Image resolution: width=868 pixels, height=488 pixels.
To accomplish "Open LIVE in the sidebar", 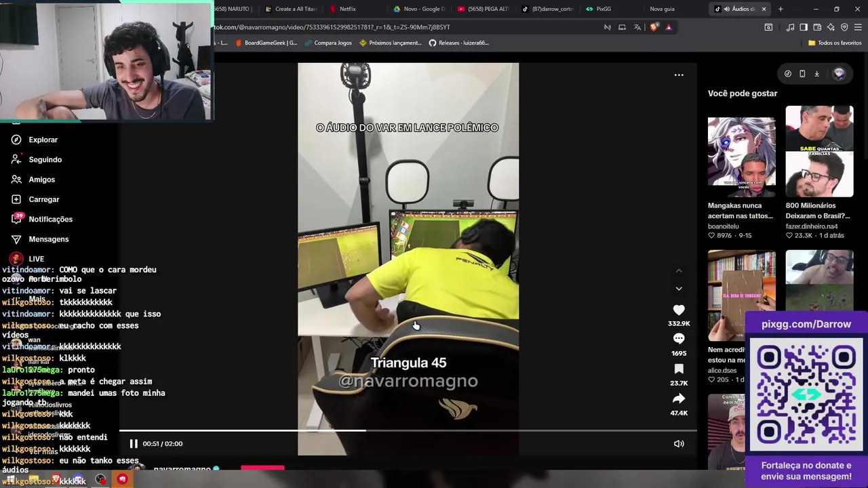I will pos(36,259).
